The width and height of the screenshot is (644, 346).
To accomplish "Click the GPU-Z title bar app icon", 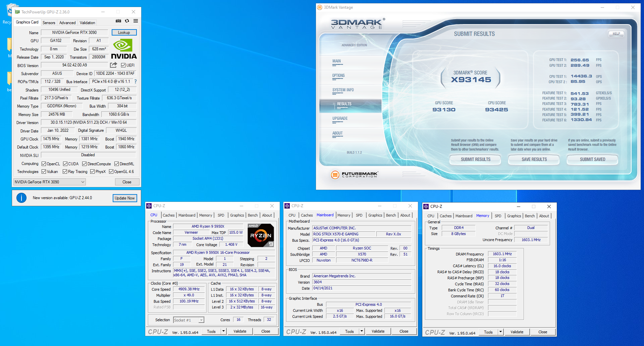I will (x=17, y=12).
